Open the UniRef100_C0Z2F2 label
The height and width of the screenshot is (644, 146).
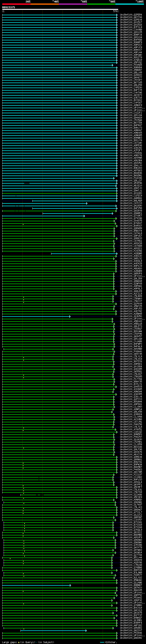coord(131,113)
